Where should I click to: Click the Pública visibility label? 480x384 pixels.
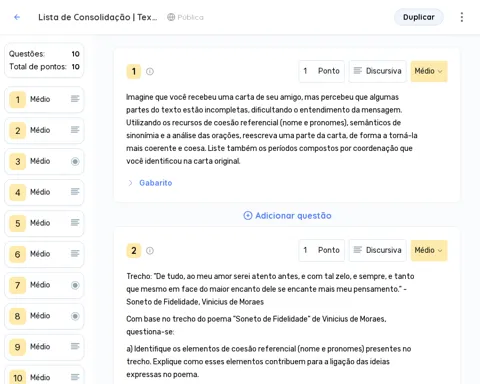[190, 17]
